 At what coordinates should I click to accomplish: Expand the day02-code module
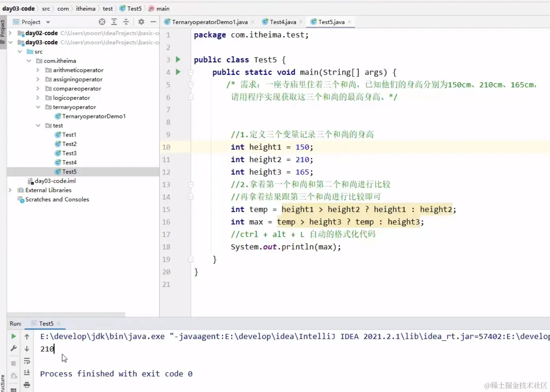click(x=10, y=33)
